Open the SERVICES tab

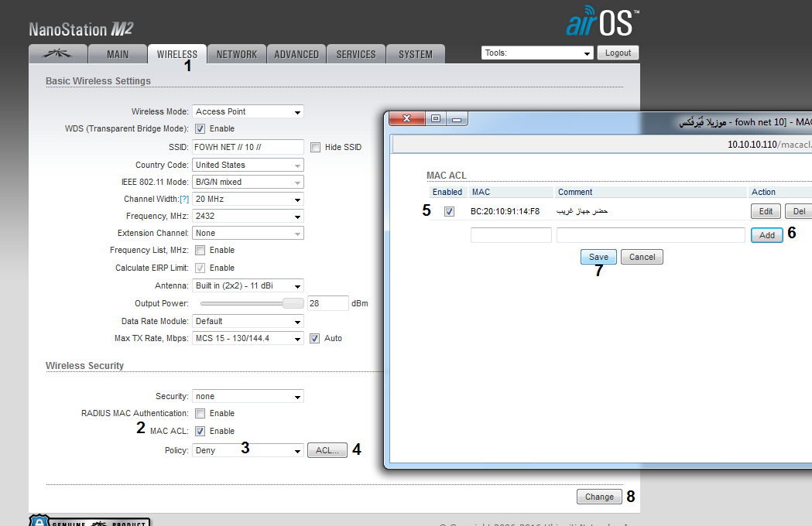pyautogui.click(x=356, y=54)
